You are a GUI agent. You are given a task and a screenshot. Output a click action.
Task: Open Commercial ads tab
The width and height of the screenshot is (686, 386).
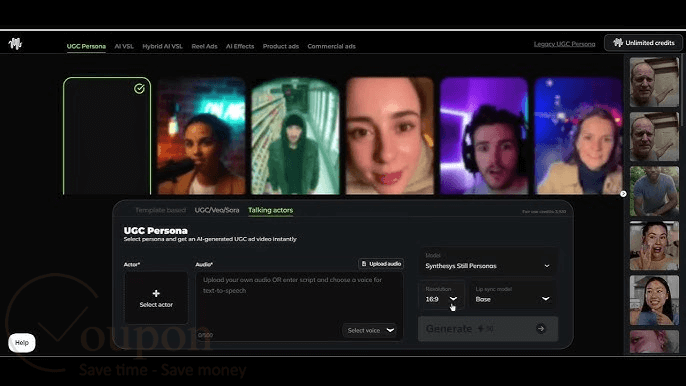click(x=331, y=46)
